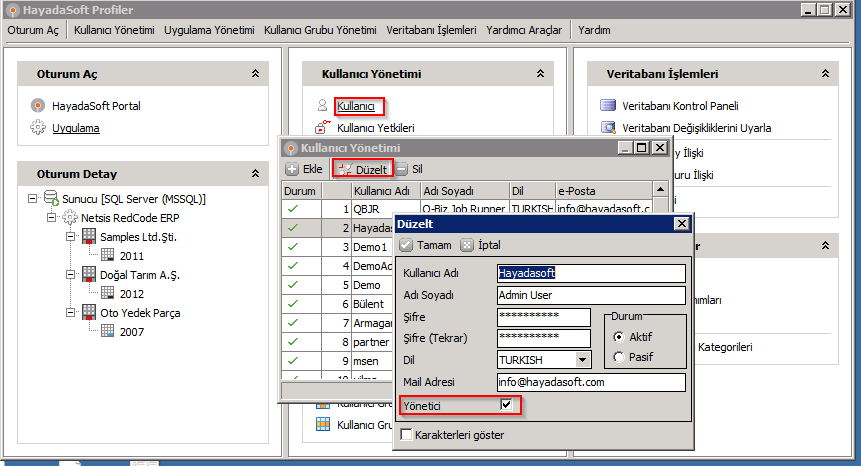This screenshot has width=861, height=466.
Task: Open the Veritabanı İşlemleri menu
Action: (431, 30)
